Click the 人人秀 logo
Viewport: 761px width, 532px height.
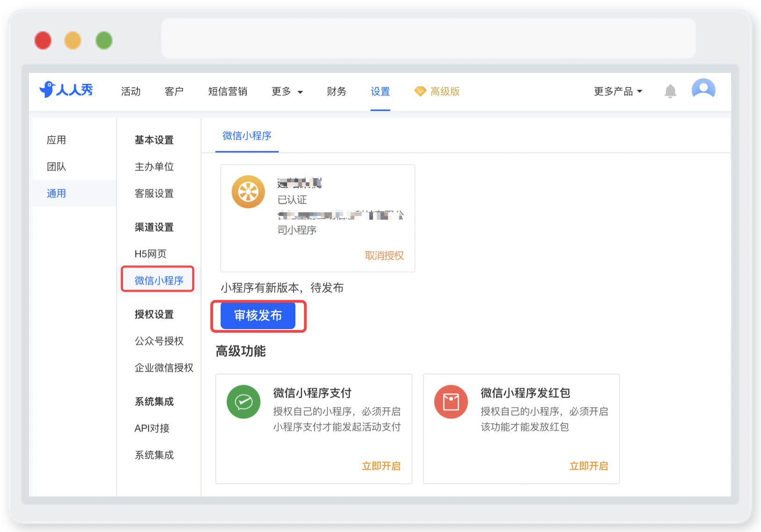[x=66, y=89]
